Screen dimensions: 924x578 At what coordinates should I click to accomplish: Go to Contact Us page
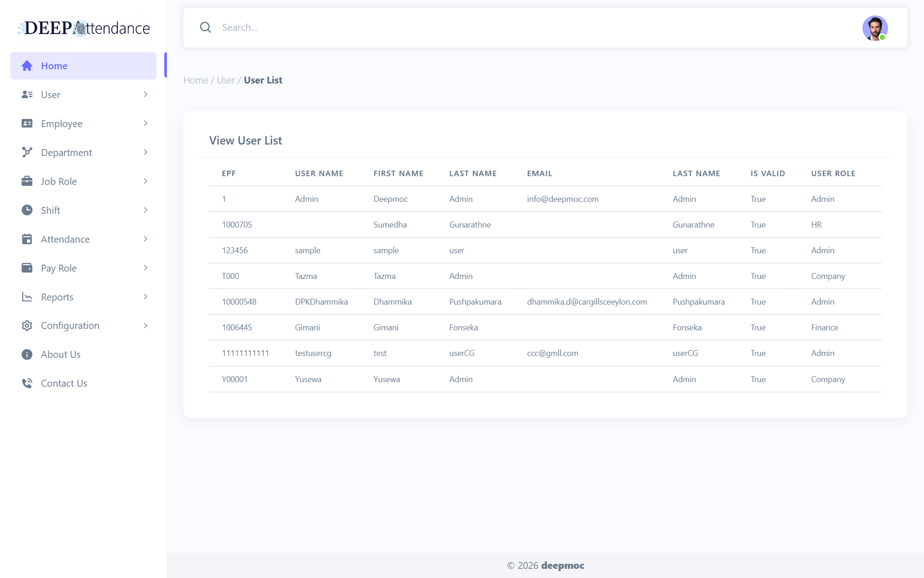coord(83,383)
